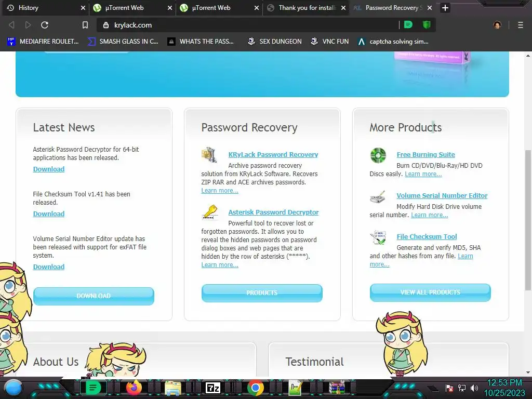Download Volume Serial Number Editor update link
The width and height of the screenshot is (532, 399).
[x=49, y=267]
